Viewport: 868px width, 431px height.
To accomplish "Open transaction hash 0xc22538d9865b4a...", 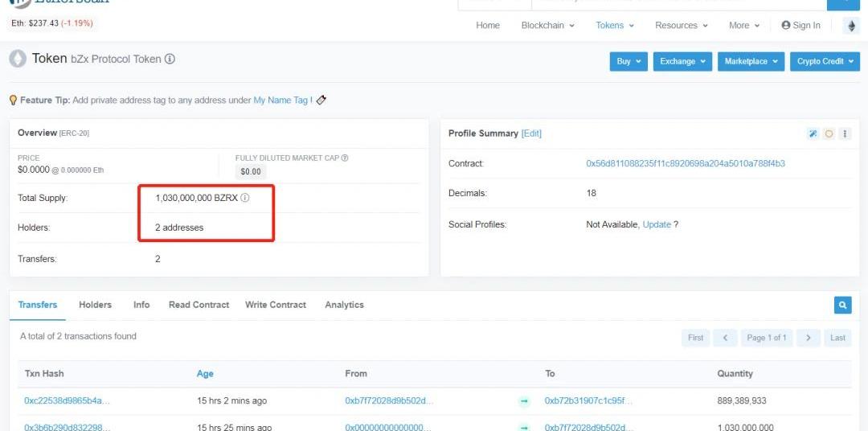I will (x=67, y=400).
